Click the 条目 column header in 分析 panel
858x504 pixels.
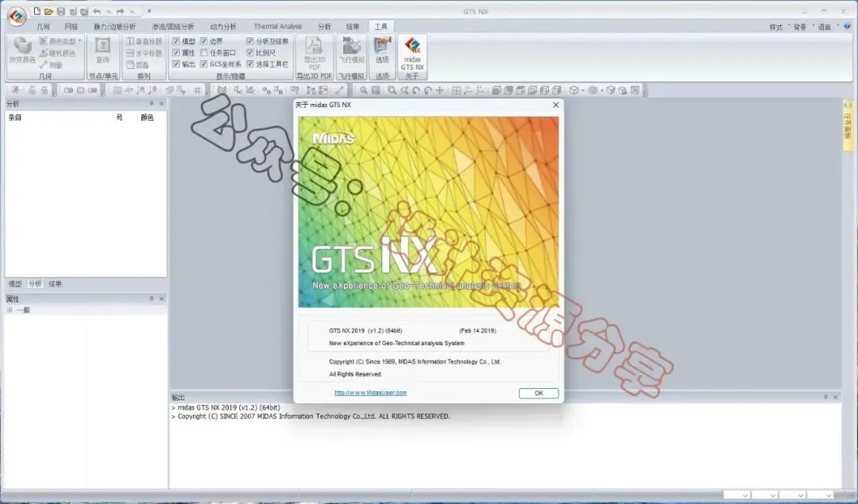(x=15, y=117)
